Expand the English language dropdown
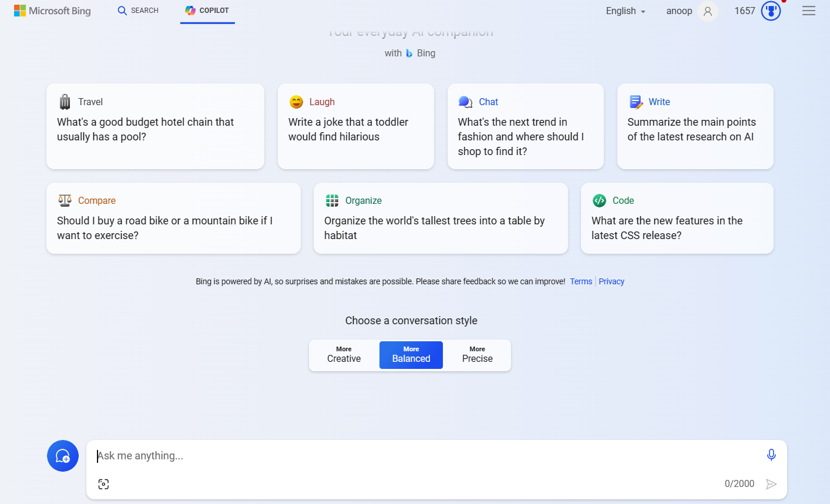This screenshot has width=830, height=504. tap(626, 11)
